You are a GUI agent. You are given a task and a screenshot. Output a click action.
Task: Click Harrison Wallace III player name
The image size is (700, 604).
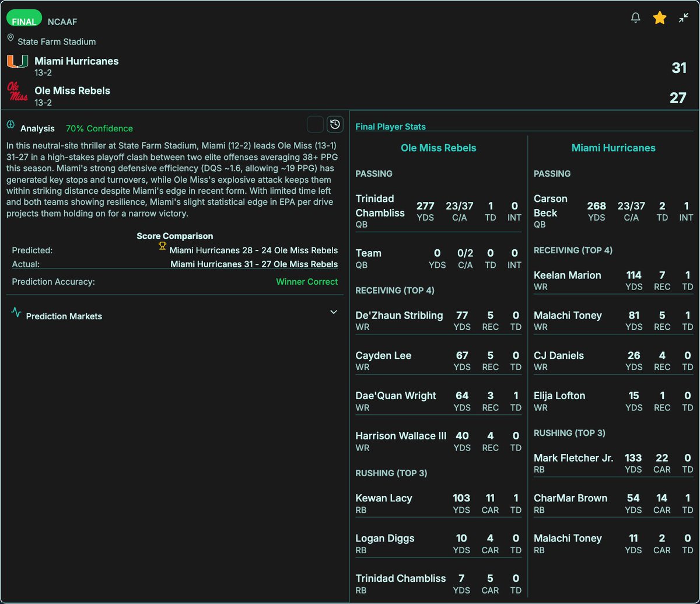point(401,436)
